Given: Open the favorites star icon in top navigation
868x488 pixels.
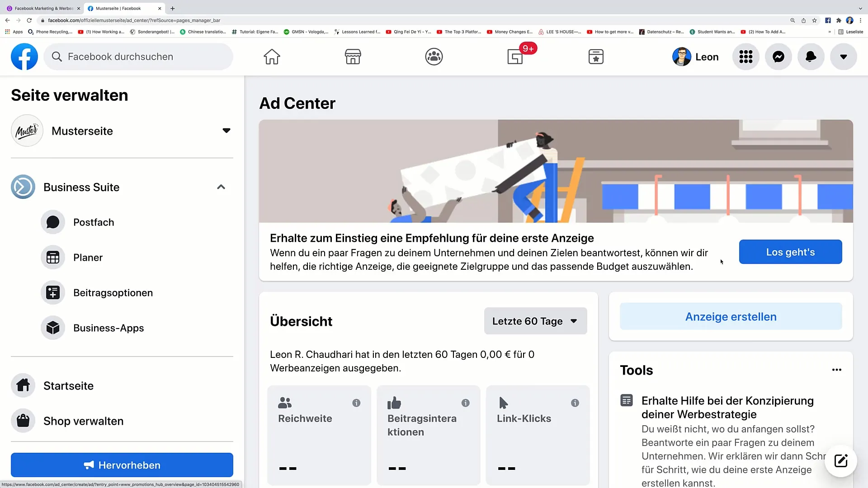Looking at the screenshot, I should click(x=596, y=56).
